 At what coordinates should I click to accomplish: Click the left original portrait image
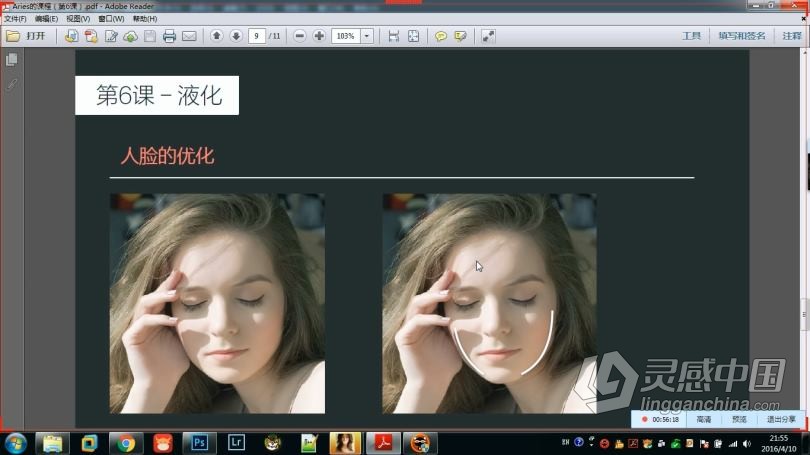point(217,304)
